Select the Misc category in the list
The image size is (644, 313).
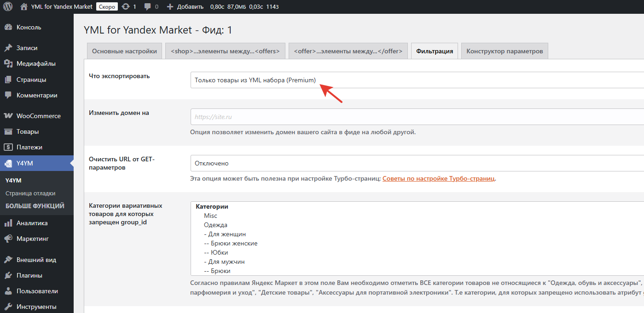click(210, 216)
